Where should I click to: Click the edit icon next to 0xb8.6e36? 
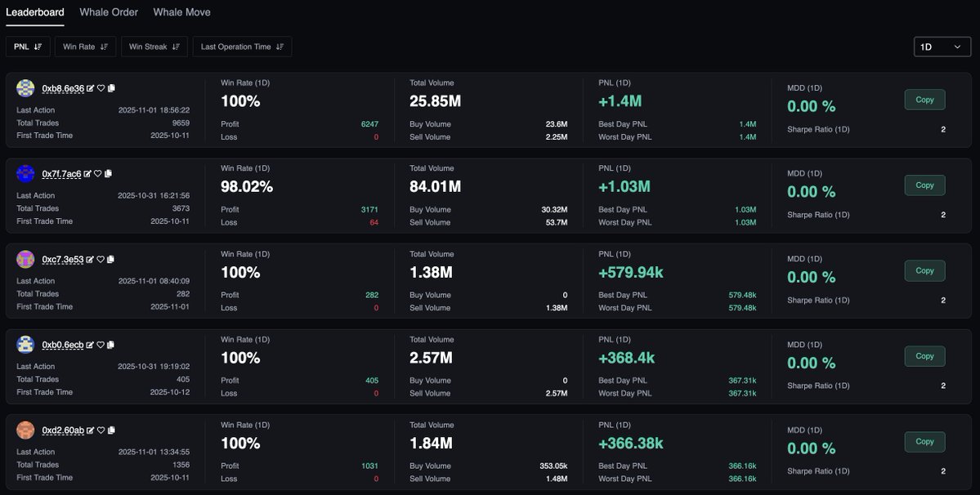(91, 87)
